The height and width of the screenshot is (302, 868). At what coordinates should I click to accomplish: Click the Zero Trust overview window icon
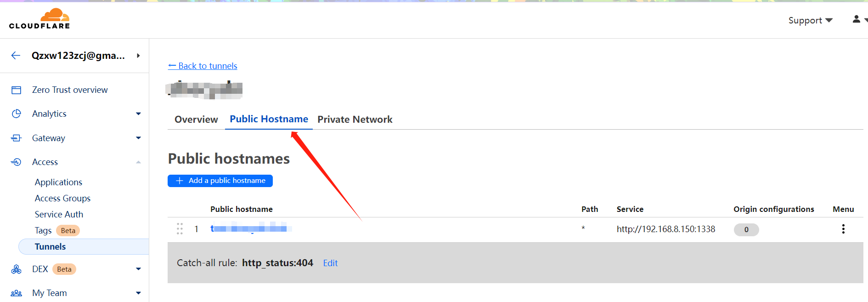(x=17, y=90)
